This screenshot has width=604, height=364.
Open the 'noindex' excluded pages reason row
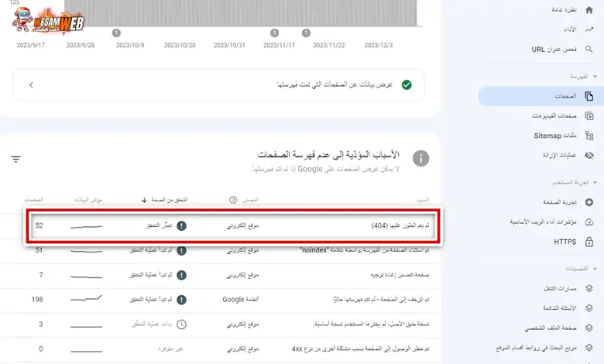(220, 251)
